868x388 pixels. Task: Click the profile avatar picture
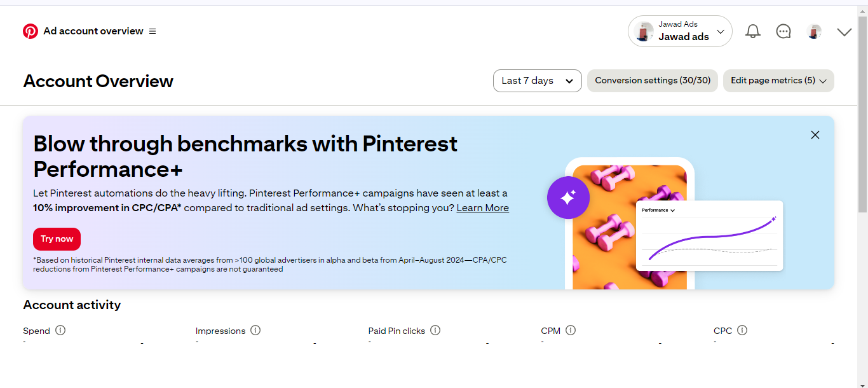coord(814,31)
